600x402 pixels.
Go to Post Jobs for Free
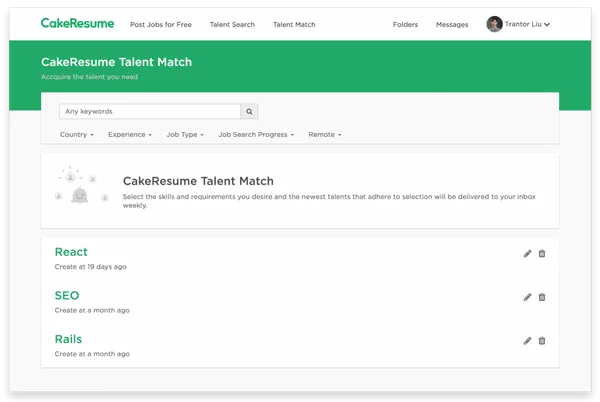click(x=161, y=24)
